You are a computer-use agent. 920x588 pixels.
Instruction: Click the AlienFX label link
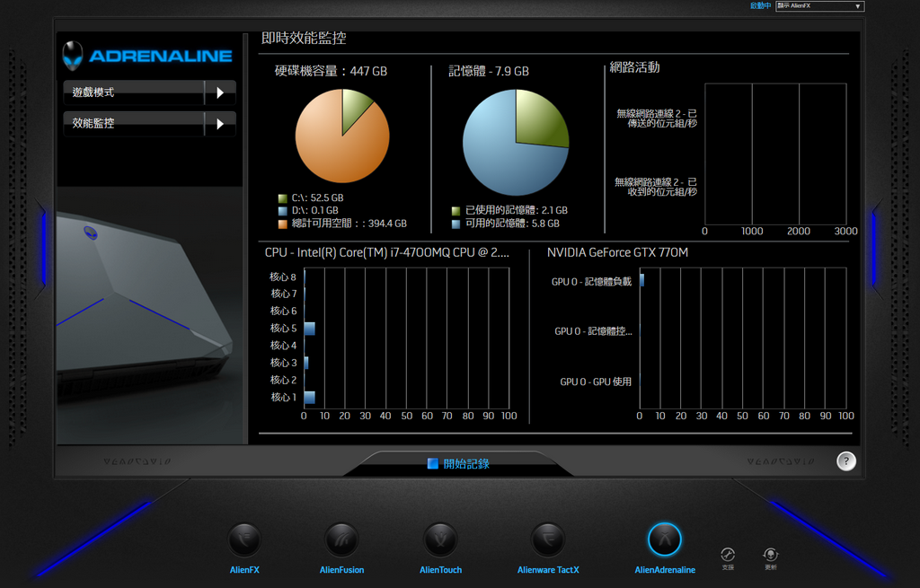[x=244, y=570]
